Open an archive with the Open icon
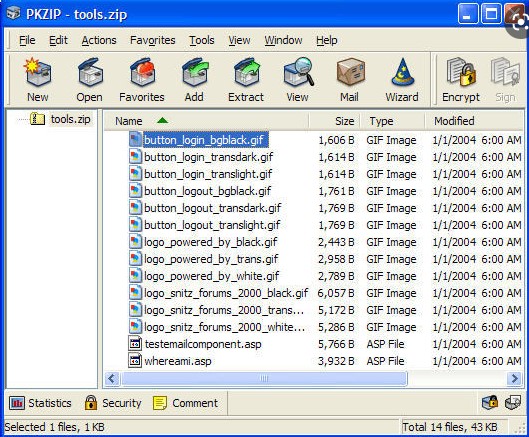The width and height of the screenshot is (529, 437). [x=90, y=72]
